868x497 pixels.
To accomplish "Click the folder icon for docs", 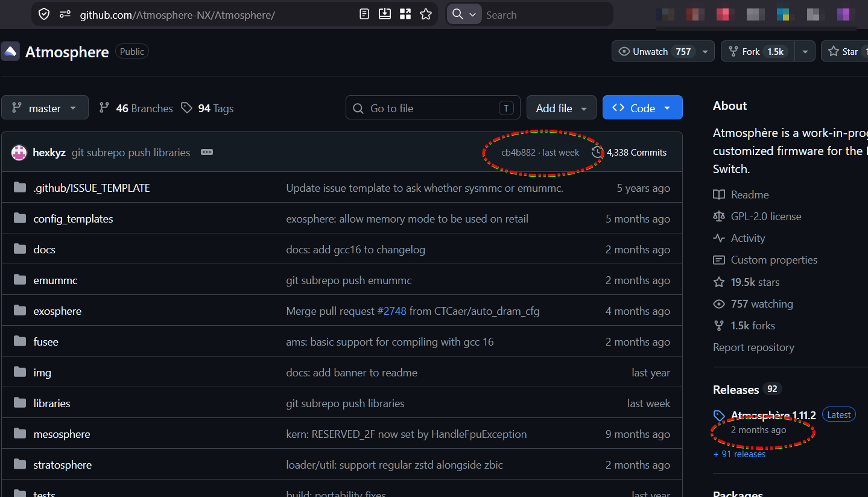I will coord(20,249).
